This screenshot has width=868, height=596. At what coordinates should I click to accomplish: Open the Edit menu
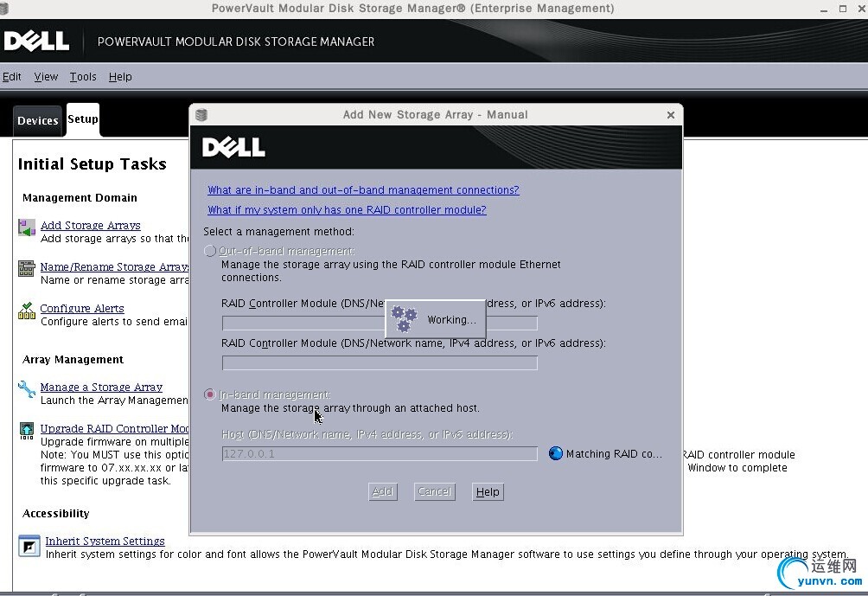click(x=11, y=76)
